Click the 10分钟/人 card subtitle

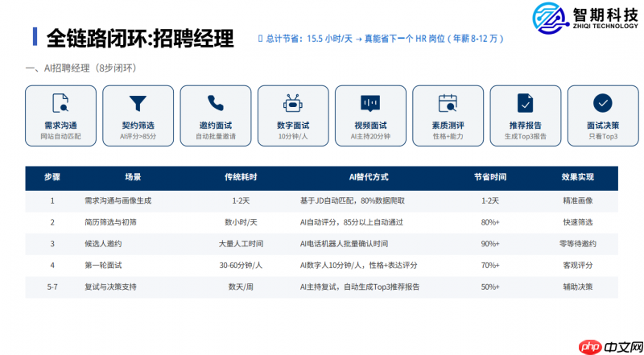tap(293, 136)
